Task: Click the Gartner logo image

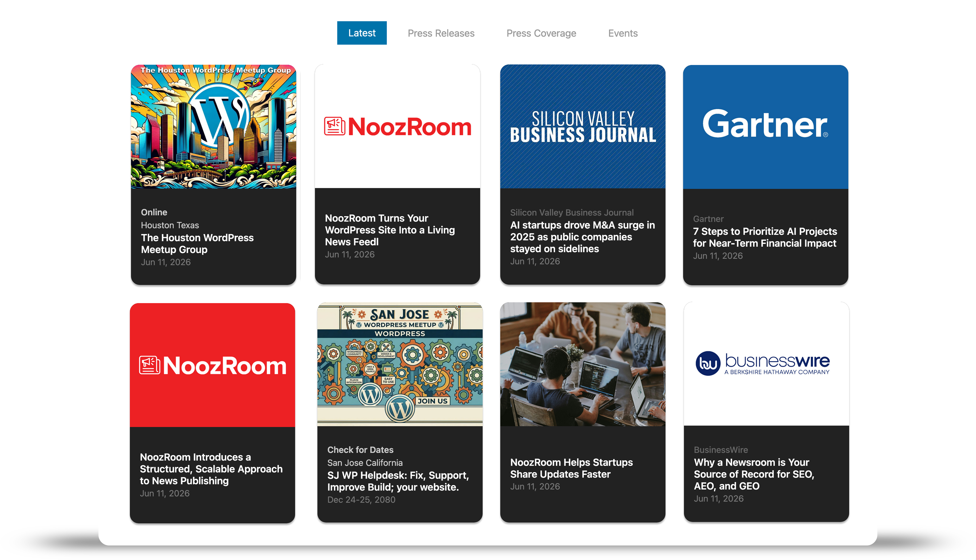Action: [765, 127]
